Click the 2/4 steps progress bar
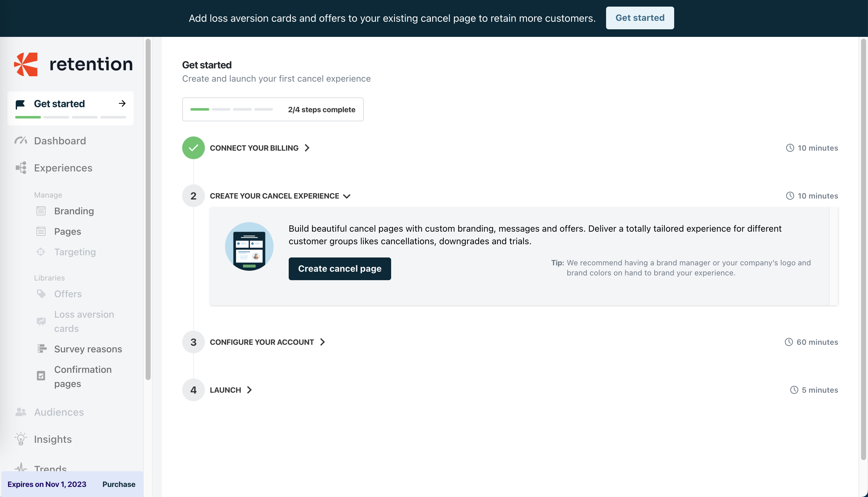Screen dimensions: 868x497 231,109
